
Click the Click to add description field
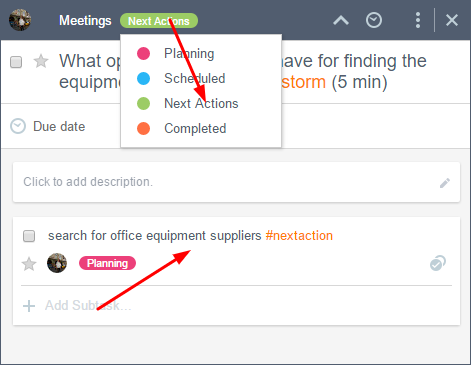tap(236, 182)
